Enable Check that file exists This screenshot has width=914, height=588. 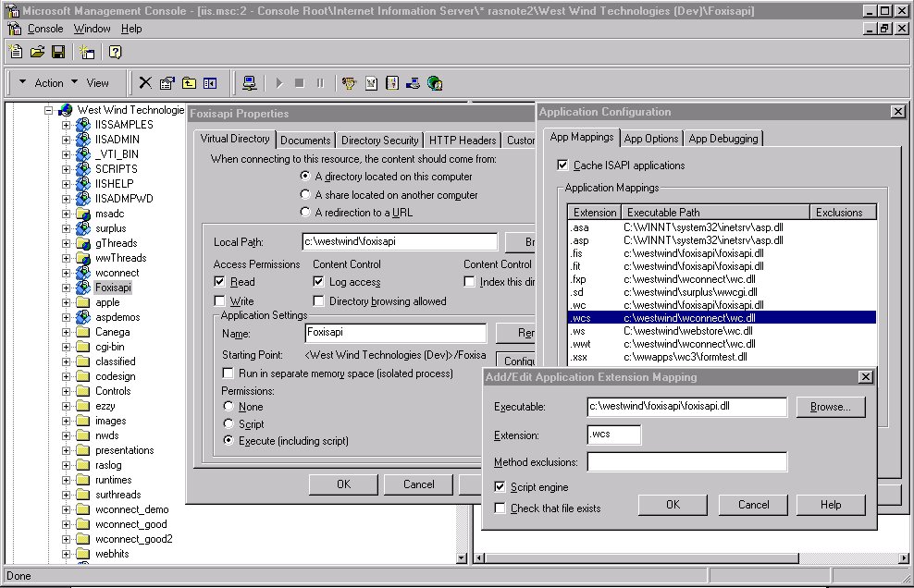[500, 508]
